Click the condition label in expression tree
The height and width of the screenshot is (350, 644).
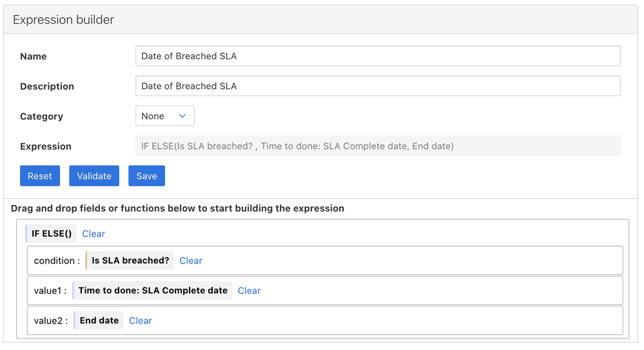click(x=57, y=261)
